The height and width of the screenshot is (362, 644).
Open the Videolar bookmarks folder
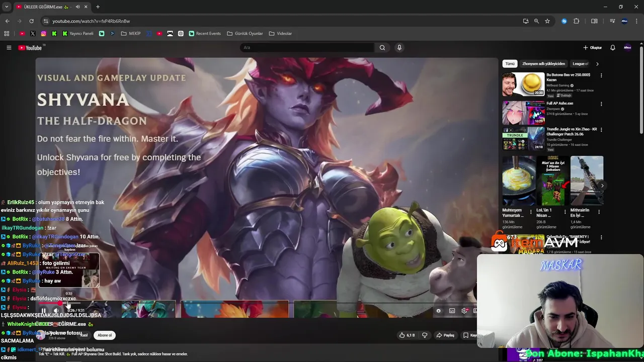[281, 34]
